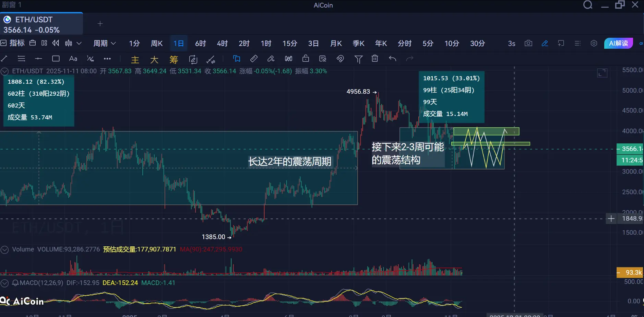
Task: Click the 主 indicator button
Action: point(135,60)
